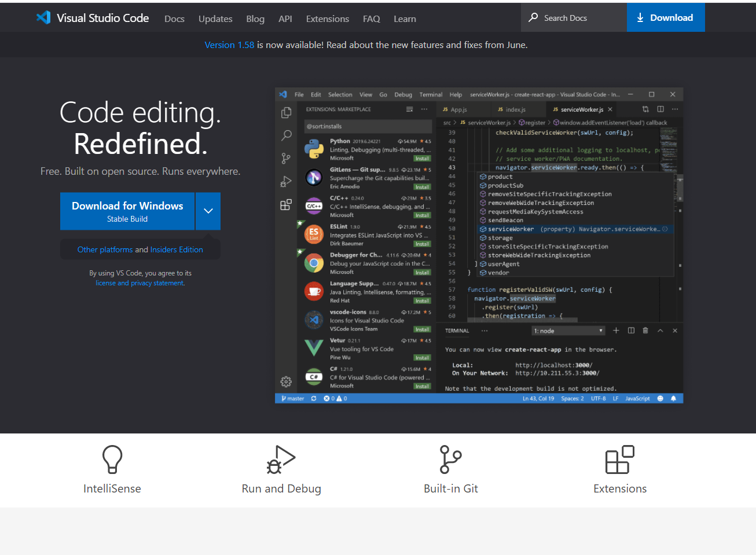Click the Python extension icon

(x=314, y=149)
